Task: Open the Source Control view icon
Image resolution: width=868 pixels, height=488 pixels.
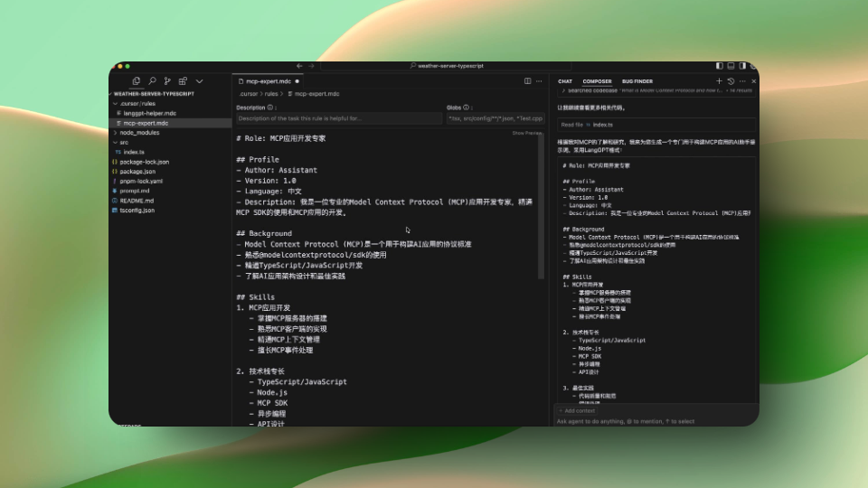Action: tap(167, 81)
